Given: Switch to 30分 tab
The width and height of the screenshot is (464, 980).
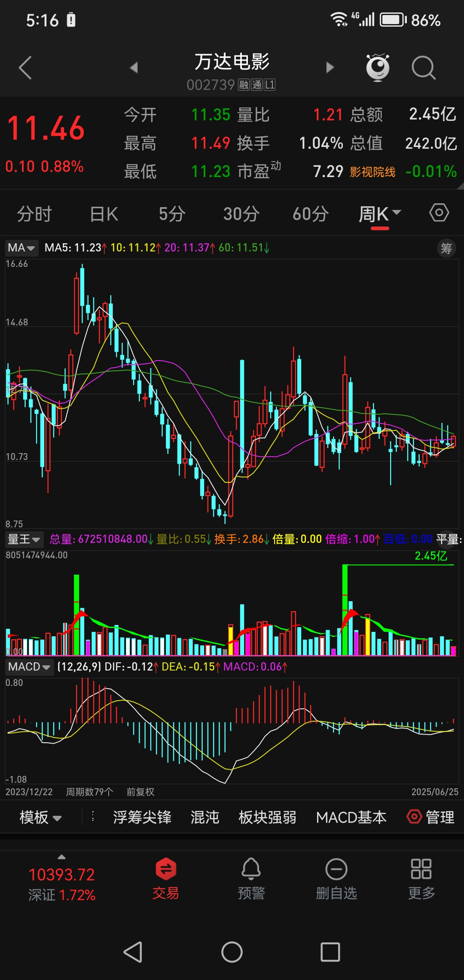Looking at the screenshot, I should (x=241, y=214).
